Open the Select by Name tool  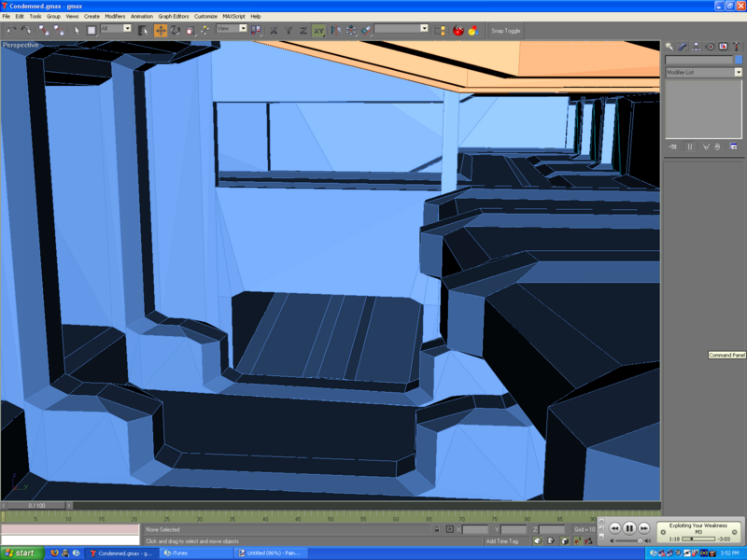143,31
